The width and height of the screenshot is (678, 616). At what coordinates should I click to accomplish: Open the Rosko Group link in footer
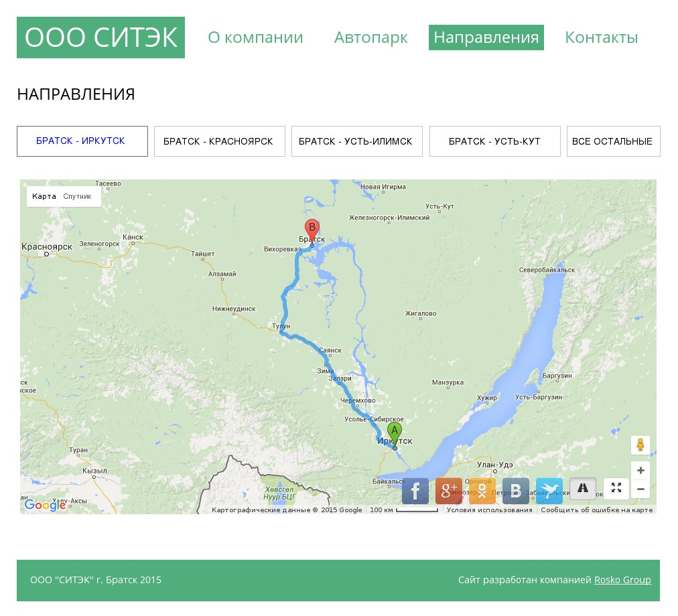622,580
